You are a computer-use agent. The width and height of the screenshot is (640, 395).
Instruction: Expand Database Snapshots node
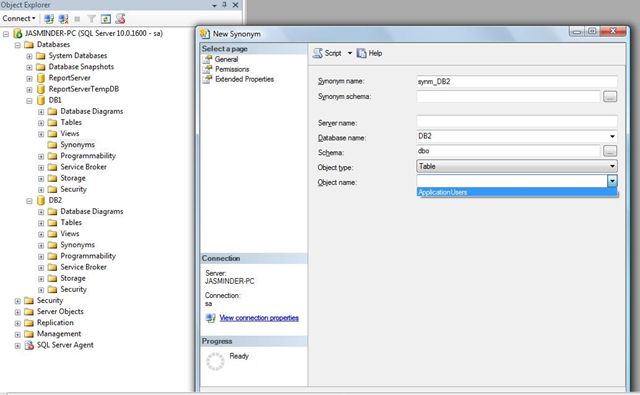click(x=29, y=67)
